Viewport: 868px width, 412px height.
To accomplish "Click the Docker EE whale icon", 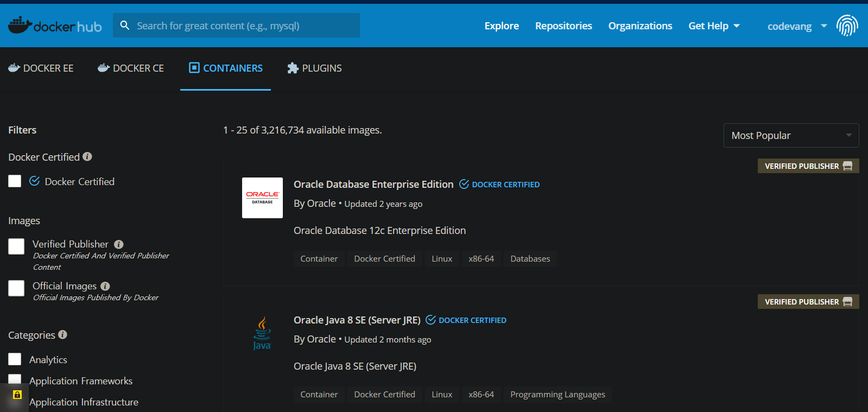I will pos(14,68).
